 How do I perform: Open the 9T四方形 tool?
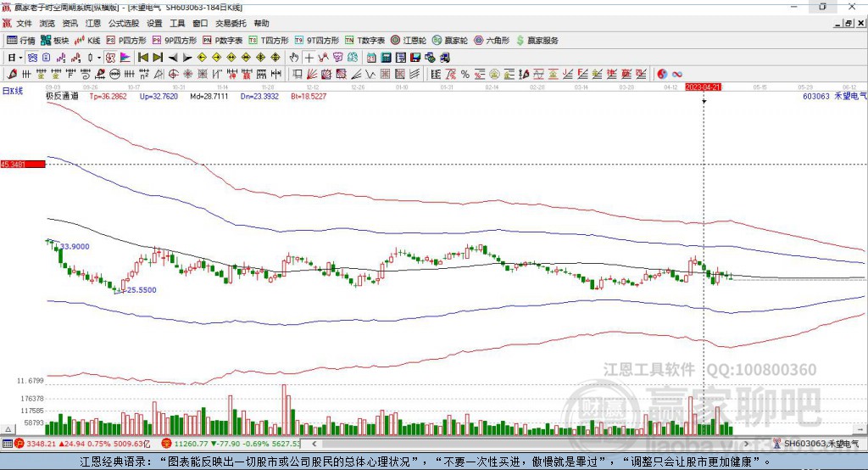point(317,41)
